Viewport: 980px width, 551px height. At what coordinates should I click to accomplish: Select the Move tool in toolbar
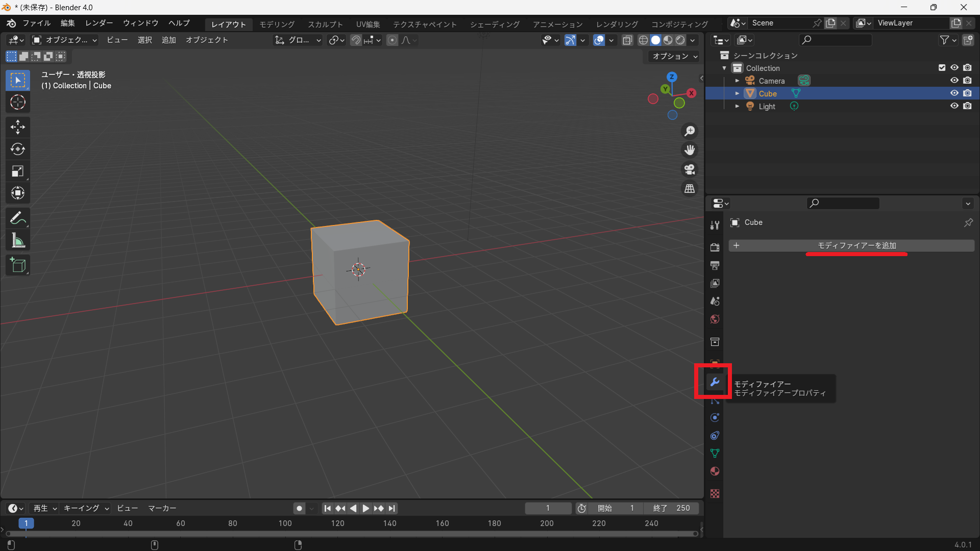(18, 127)
